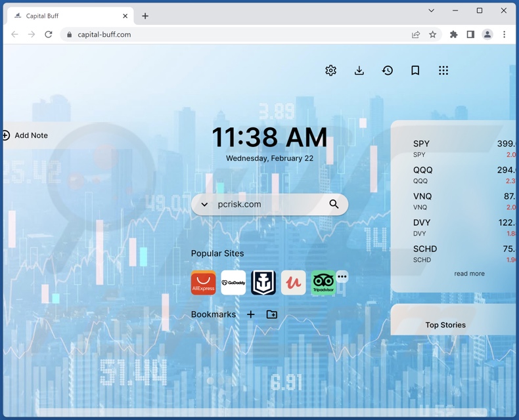This screenshot has width=519, height=420.
Task: Expand the search engine dropdown chevron
Action: click(x=204, y=205)
